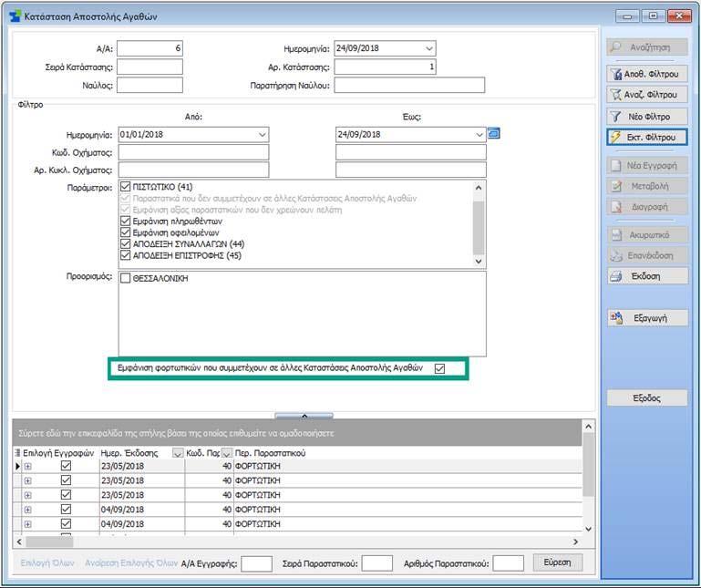Image resolution: width=701 pixels, height=588 pixels.
Task: Click Αρ. Κυκλ. Οχήματος From field
Action: tap(193, 170)
